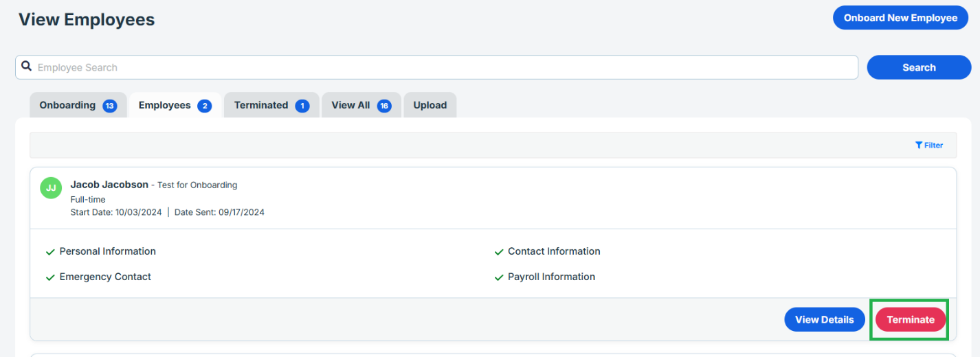Click the green JJ avatar circle
The image size is (980, 357).
pos(51,187)
